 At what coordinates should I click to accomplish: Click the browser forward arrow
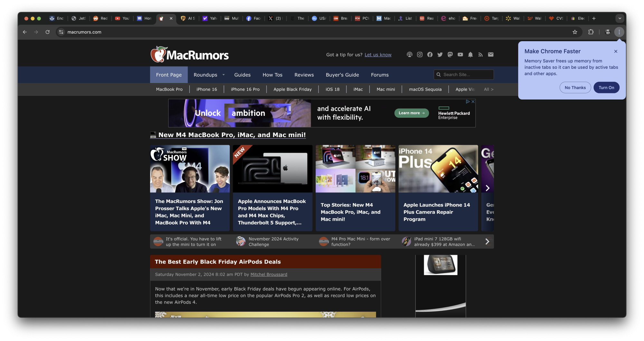coord(36,32)
